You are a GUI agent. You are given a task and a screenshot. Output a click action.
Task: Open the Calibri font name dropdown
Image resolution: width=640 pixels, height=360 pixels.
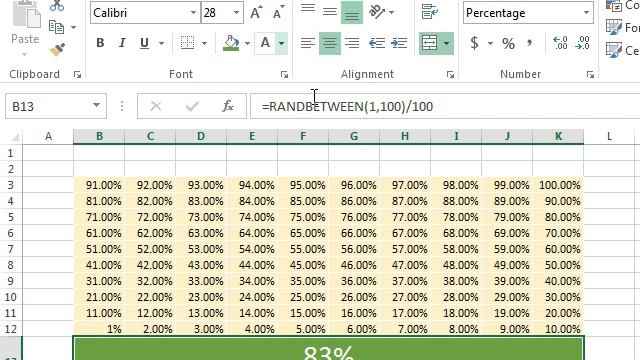193,13
